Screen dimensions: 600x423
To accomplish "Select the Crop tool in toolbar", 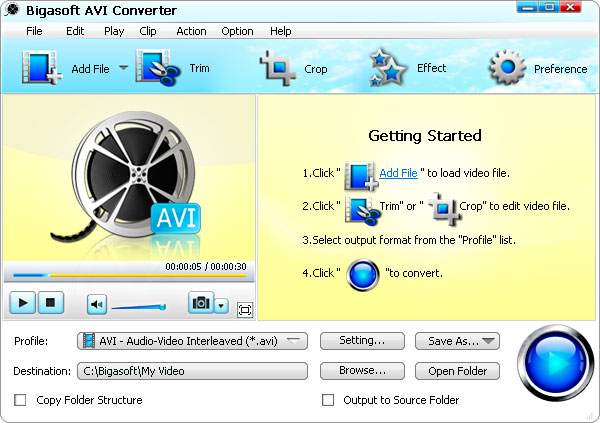I will (278, 68).
